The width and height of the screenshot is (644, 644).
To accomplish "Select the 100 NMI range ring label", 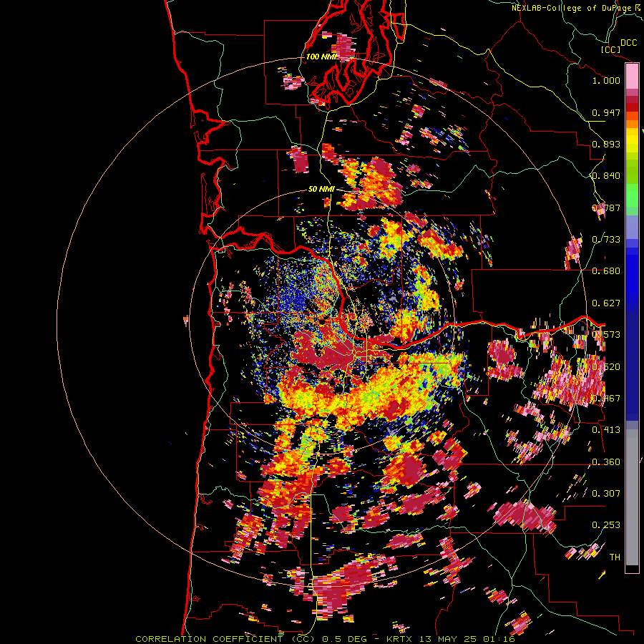I will 321,57.
